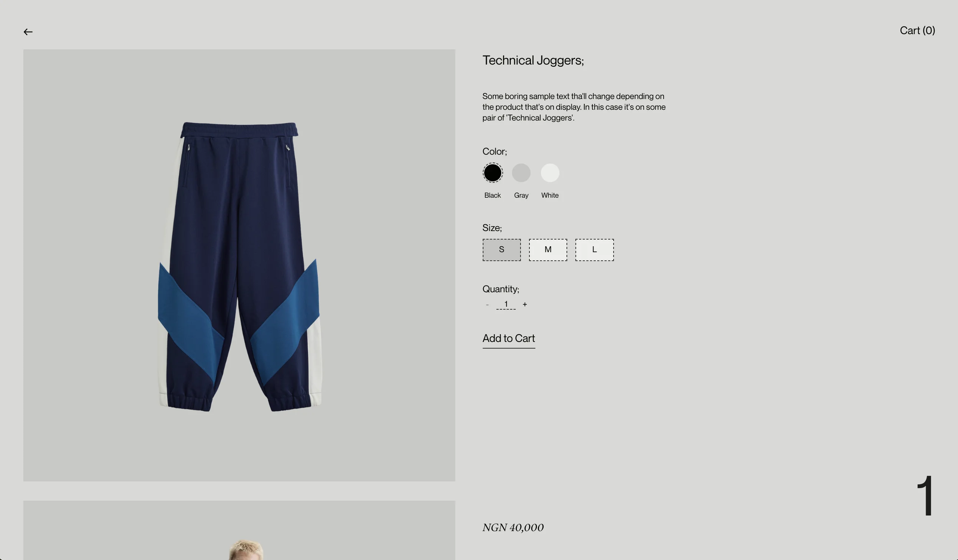Open the main joggers product image
Image resolution: width=958 pixels, height=560 pixels.
coord(239,266)
